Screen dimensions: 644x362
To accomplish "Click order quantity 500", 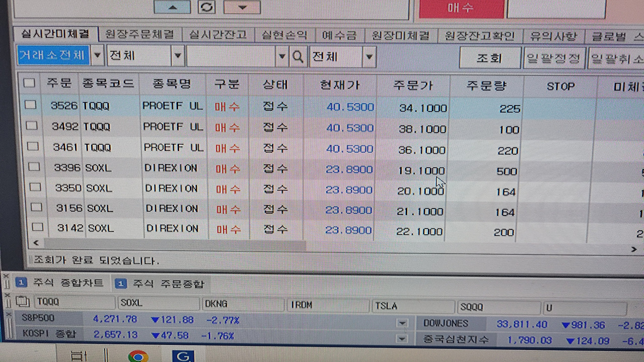I will (x=507, y=171).
